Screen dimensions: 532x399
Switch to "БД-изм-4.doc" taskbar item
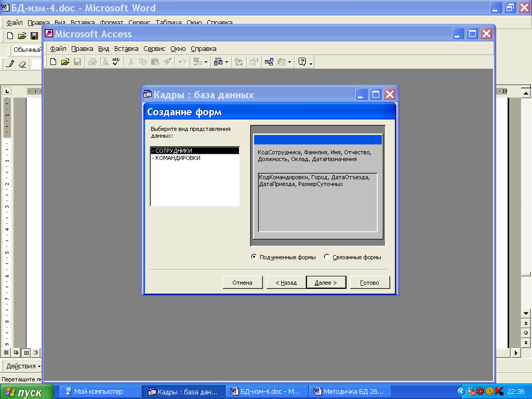[x=267, y=392]
